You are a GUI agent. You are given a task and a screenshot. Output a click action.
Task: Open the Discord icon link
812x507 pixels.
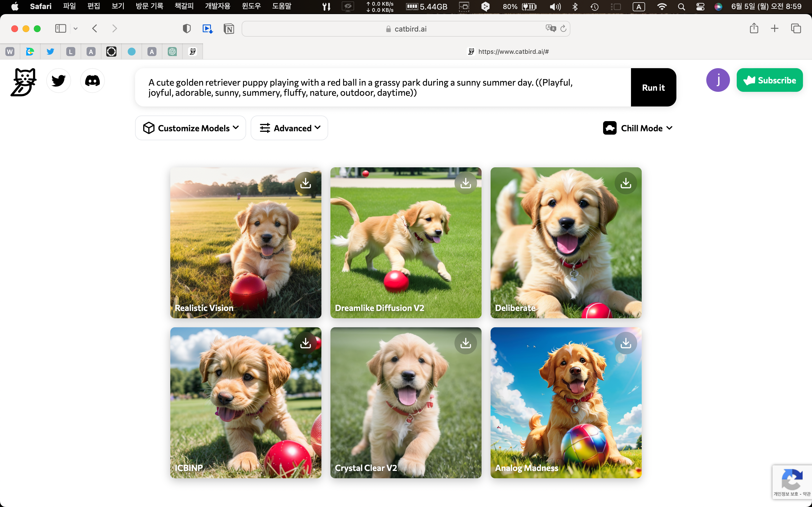92,81
